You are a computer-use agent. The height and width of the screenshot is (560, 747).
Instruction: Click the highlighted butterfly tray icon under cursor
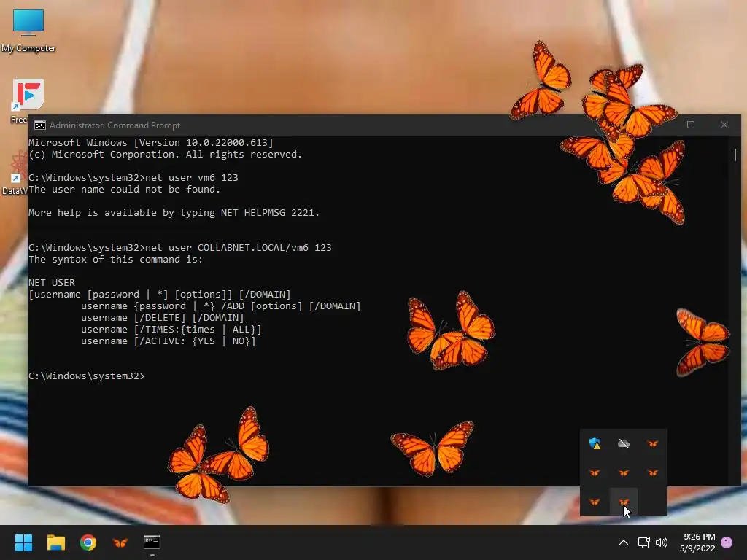click(624, 502)
